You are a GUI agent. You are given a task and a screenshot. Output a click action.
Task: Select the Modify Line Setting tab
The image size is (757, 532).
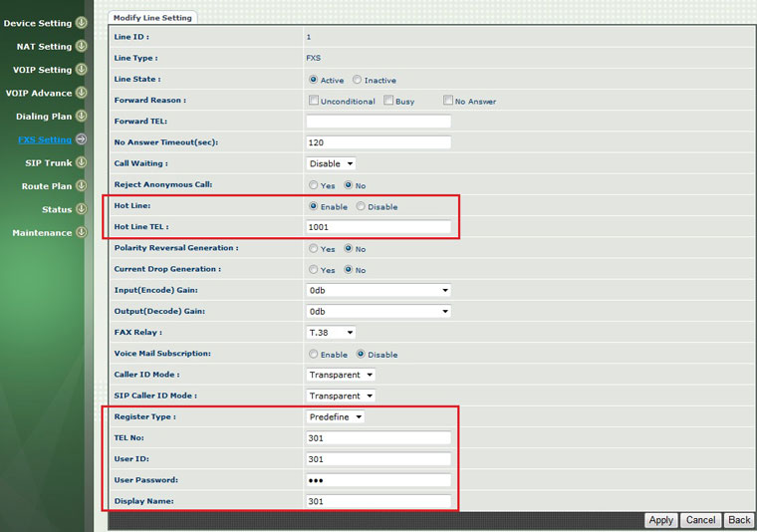tap(152, 18)
